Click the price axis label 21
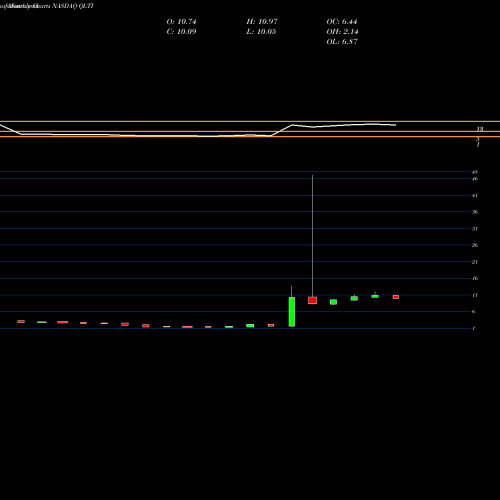This screenshot has width=500, height=500. pyautogui.click(x=475, y=262)
